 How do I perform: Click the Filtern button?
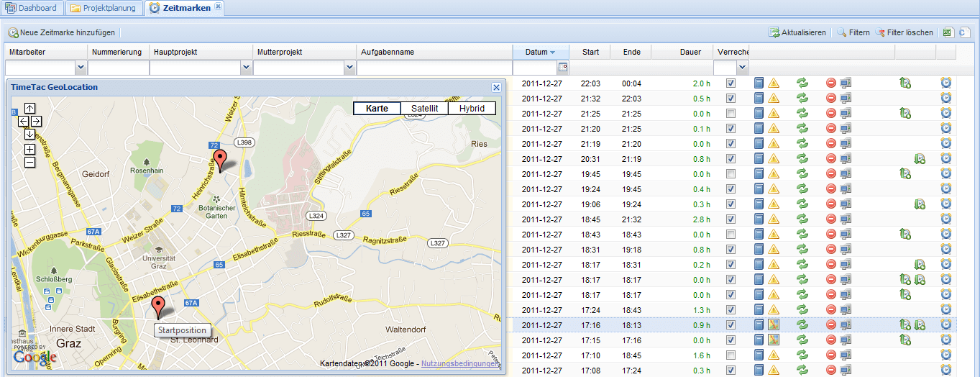(853, 32)
